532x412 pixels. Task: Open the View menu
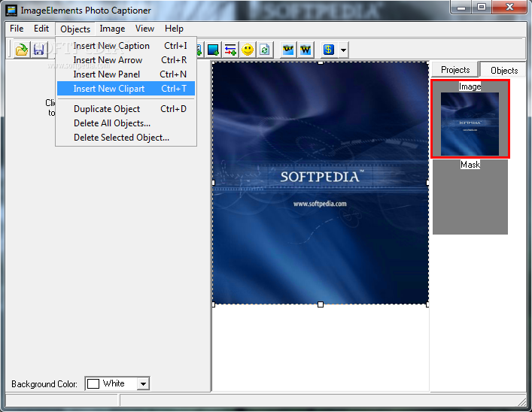[145, 29]
